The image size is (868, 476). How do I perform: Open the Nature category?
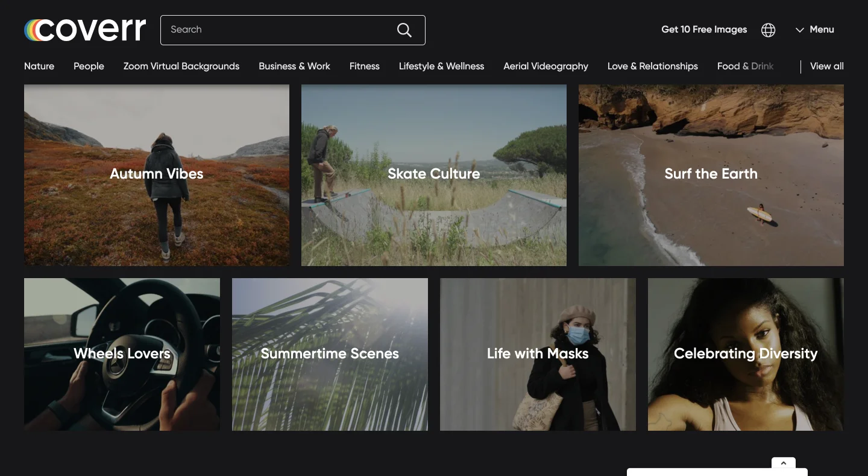point(39,66)
